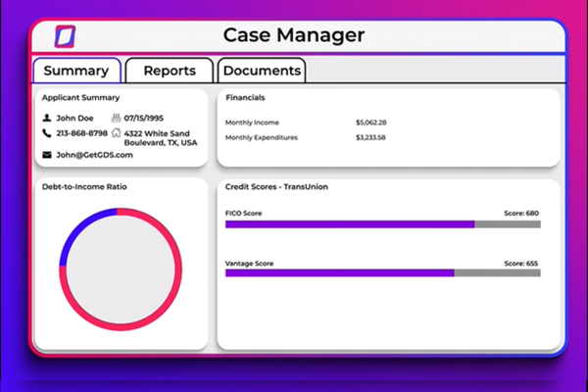Click the calendar icon next to birthdate
The height and width of the screenshot is (392, 588).
[115, 118]
